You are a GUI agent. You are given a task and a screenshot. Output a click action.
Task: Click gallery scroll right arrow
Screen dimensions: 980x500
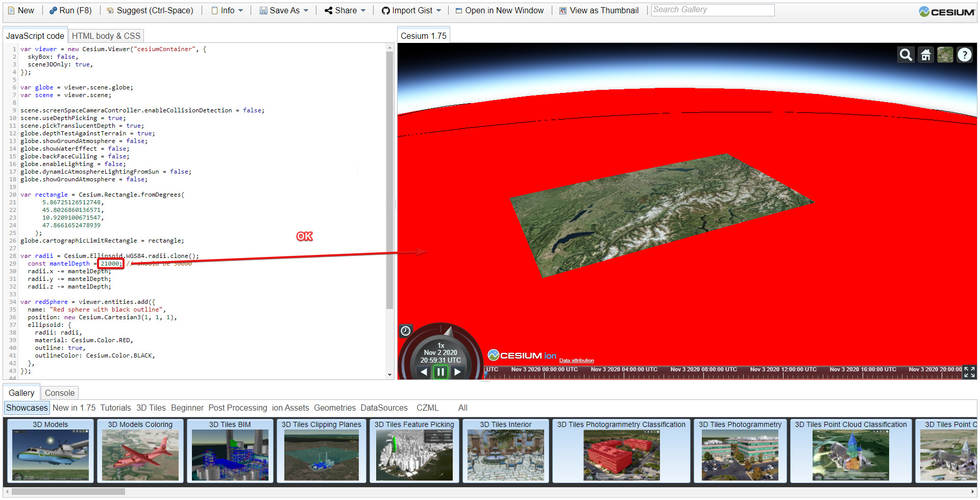point(973,491)
